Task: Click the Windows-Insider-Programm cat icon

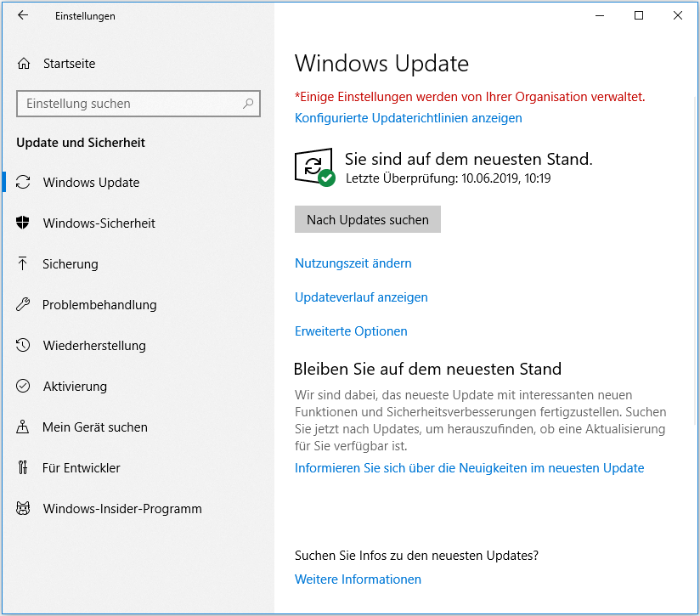Action: point(23,508)
